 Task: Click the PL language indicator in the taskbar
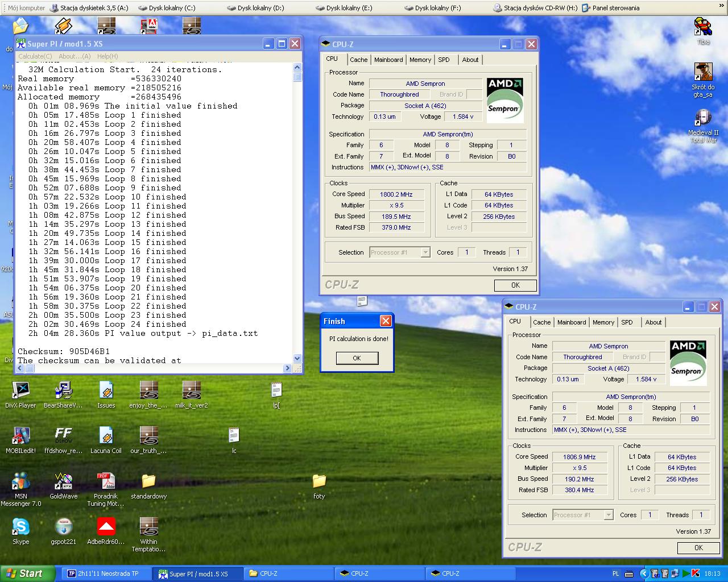615,573
